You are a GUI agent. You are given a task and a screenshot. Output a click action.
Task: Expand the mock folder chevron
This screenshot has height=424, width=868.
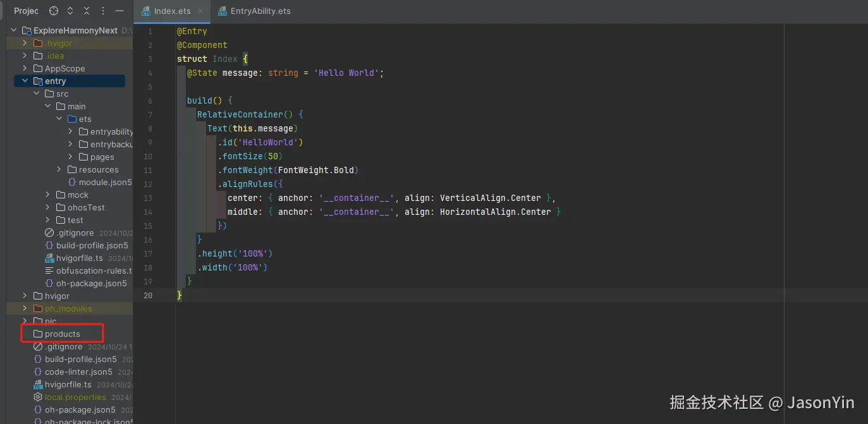[x=47, y=195]
